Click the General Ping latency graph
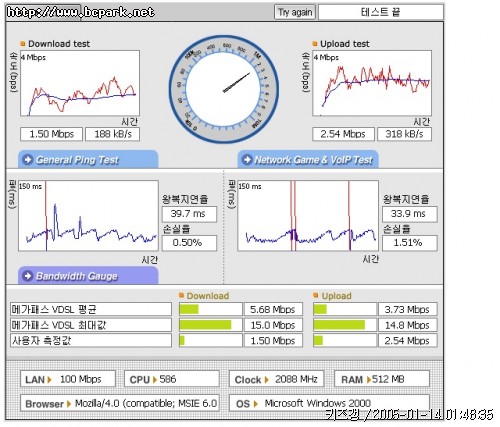The image size is (500, 427). [x=88, y=216]
